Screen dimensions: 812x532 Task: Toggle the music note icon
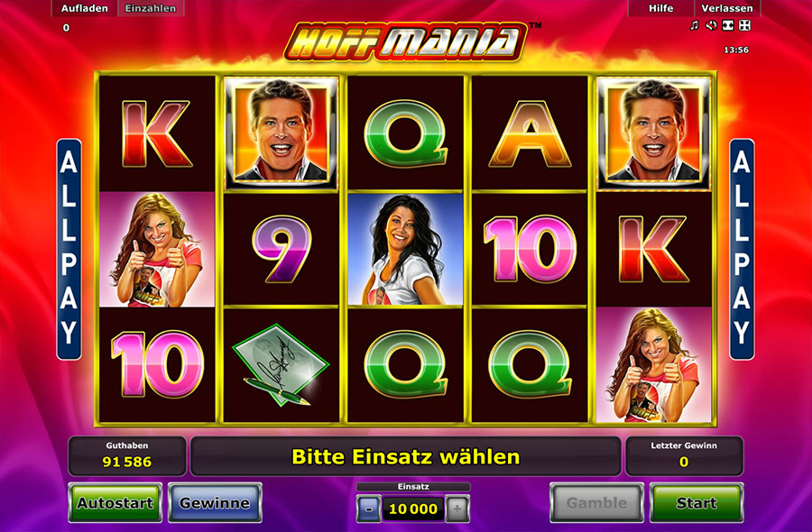(x=695, y=25)
